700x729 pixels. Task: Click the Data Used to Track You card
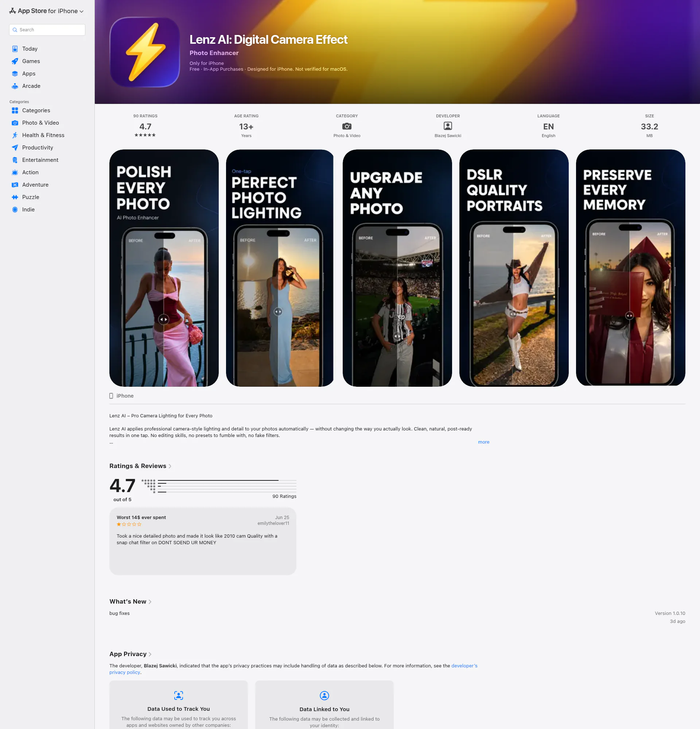pos(179,705)
